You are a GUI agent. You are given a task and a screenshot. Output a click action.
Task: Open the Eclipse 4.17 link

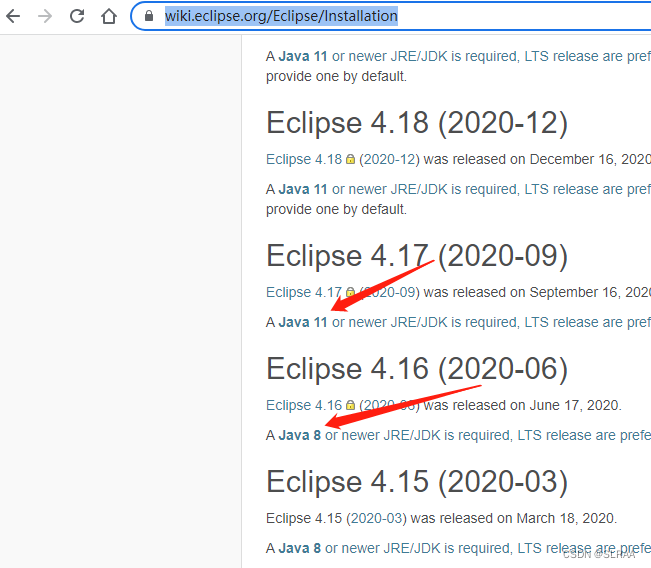(304, 292)
